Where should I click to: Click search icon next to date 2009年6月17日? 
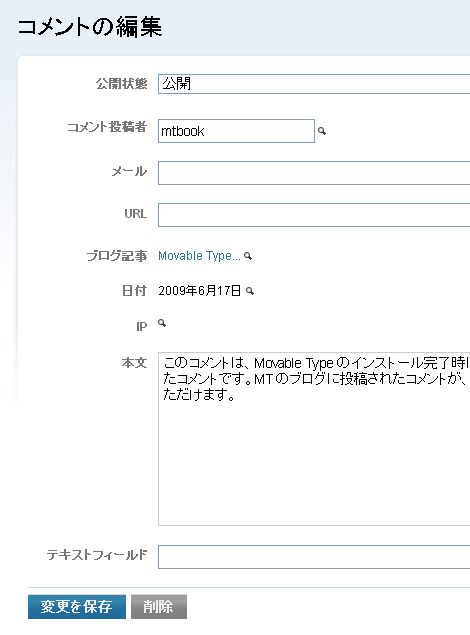[x=250, y=291]
